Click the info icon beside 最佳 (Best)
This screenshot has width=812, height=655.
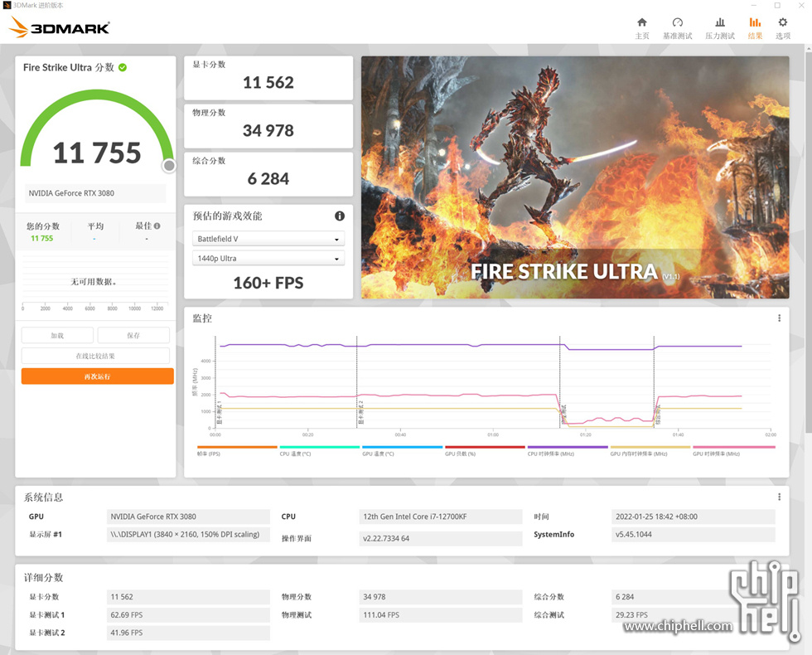157,226
